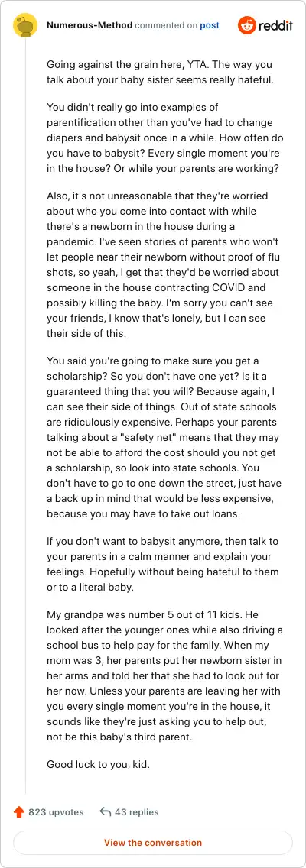This screenshot has height=868, width=306.
Task: Click the 'Going against the grain' opening paragraph
Action: 160,71
